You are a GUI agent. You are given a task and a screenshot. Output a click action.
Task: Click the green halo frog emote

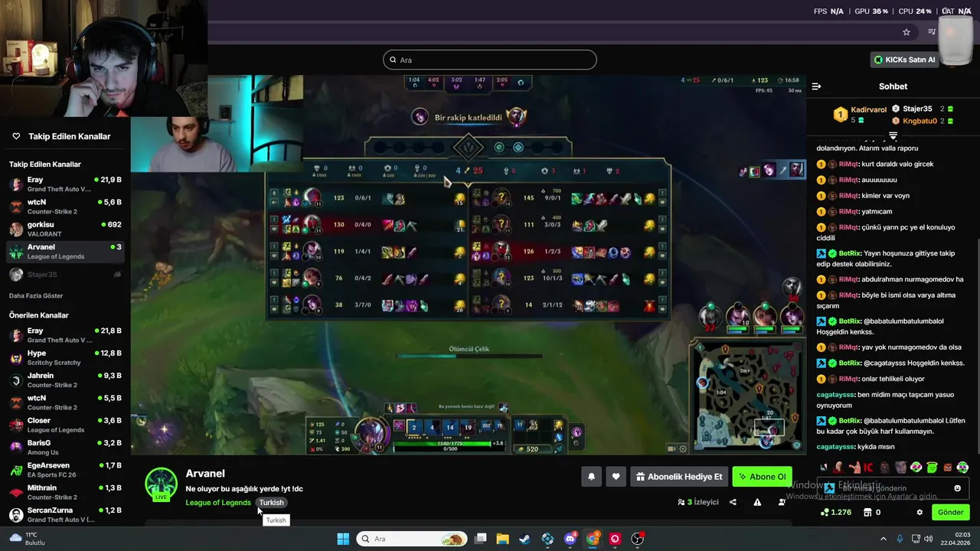tap(932, 468)
